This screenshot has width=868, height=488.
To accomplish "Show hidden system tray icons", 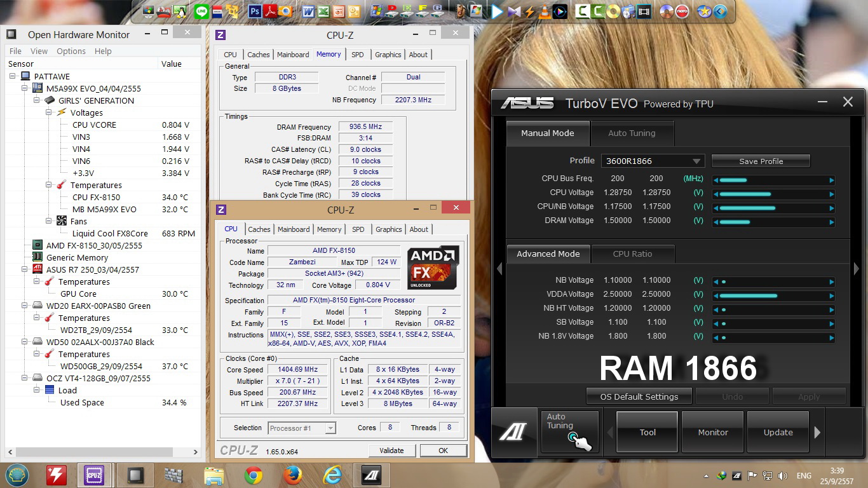I will 707,475.
